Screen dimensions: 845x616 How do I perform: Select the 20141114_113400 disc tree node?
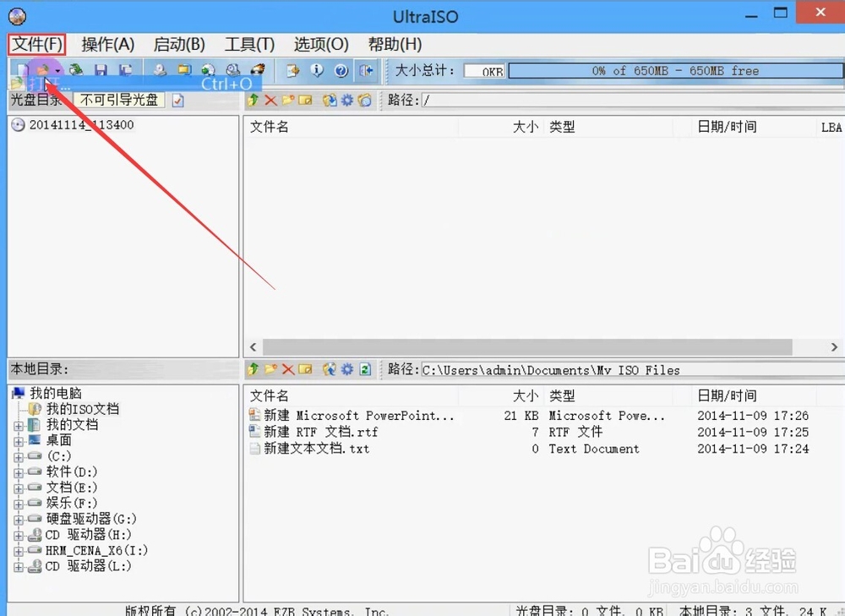coord(81,125)
